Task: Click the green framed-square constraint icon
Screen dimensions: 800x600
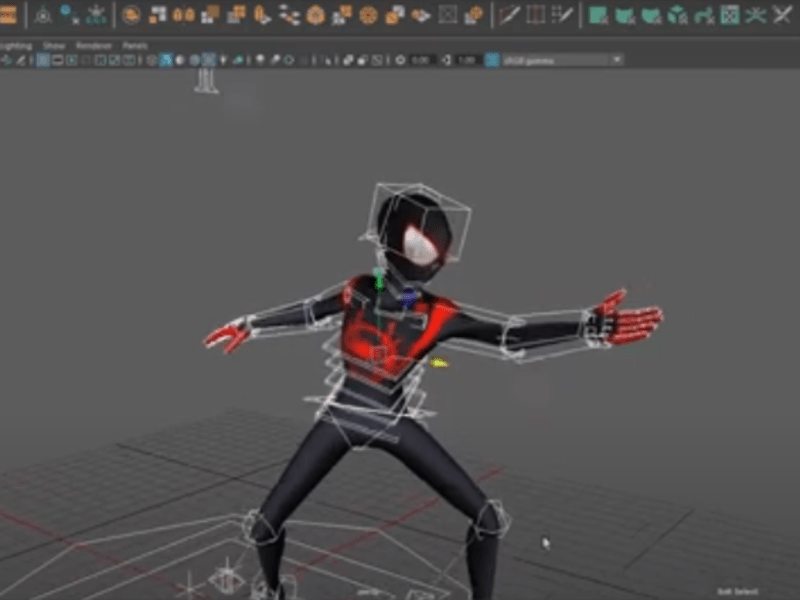Action: 730,15
